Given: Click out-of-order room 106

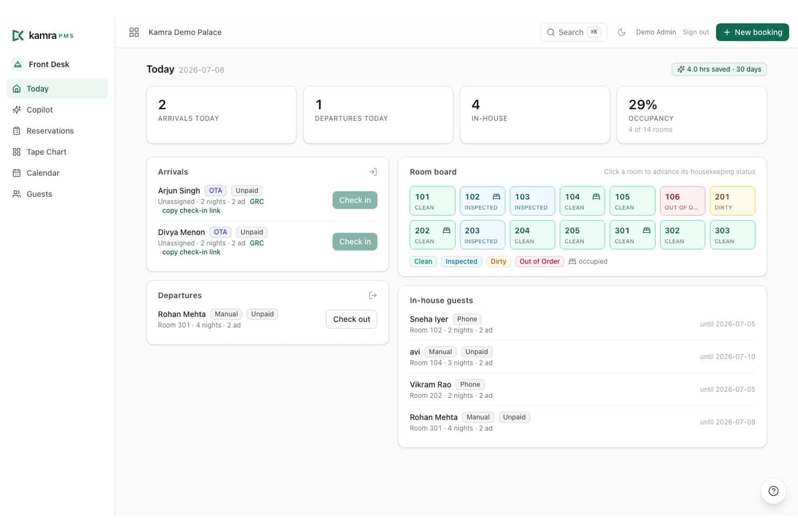Looking at the screenshot, I should (683, 201).
